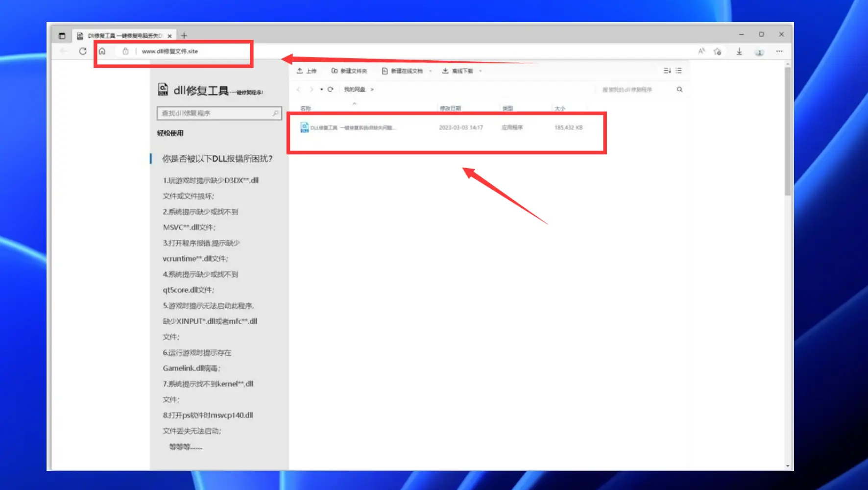
Task: Click 新建在线文档 new online document
Action: click(402, 71)
